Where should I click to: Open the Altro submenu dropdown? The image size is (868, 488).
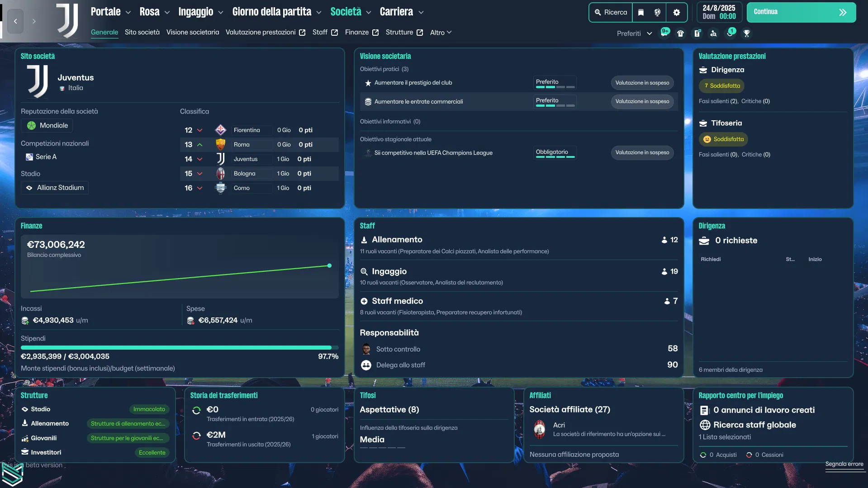click(441, 33)
